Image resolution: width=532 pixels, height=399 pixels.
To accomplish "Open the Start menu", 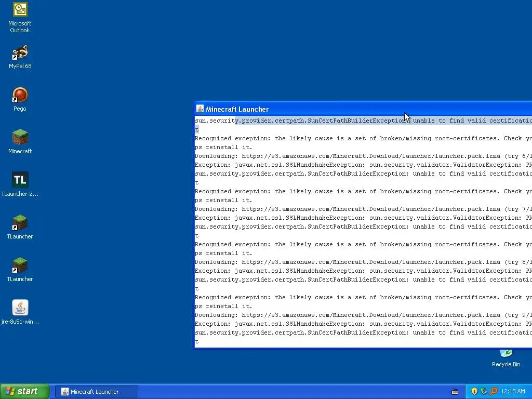I will (x=25, y=391).
